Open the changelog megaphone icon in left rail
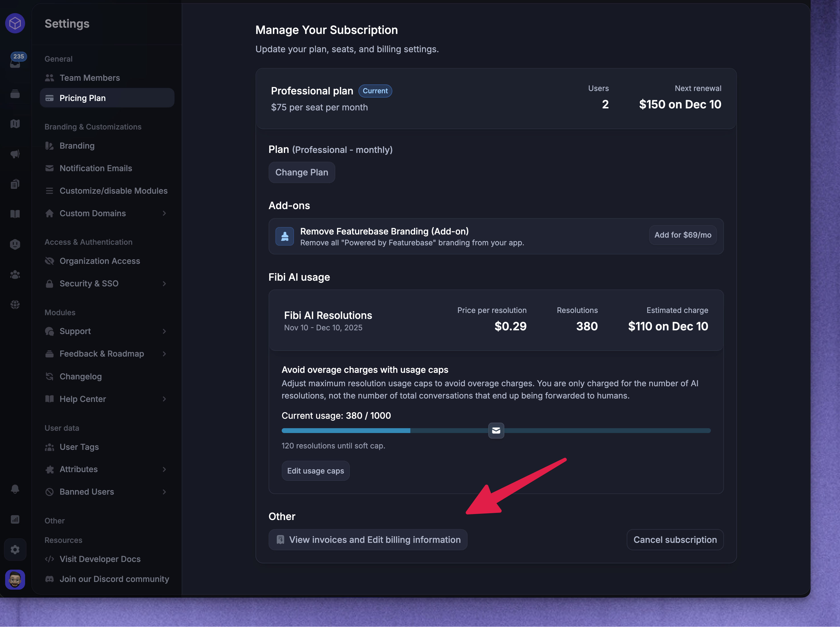This screenshot has height=627, width=840. pos(15,154)
